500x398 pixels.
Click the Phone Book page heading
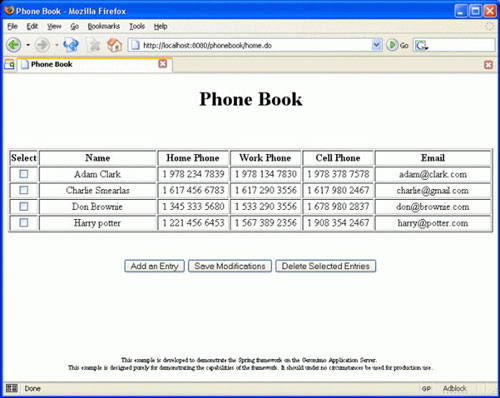pyautogui.click(x=251, y=99)
